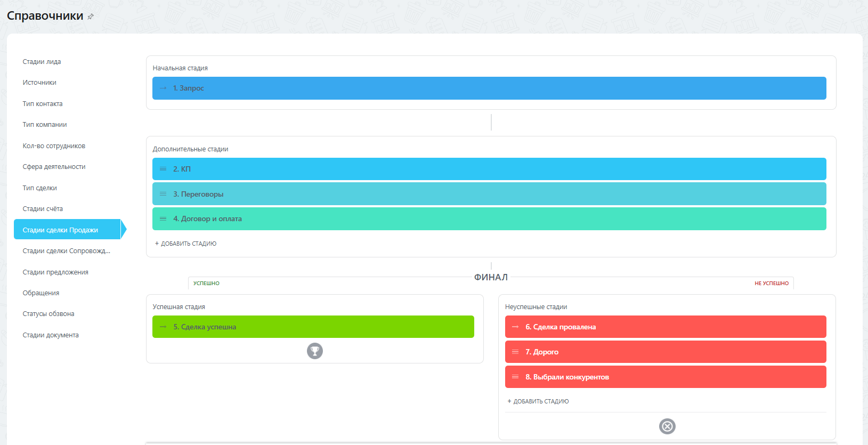Click '6. Сделка провалена' stage name
Viewport: 868px width, 445px height.
point(561,327)
